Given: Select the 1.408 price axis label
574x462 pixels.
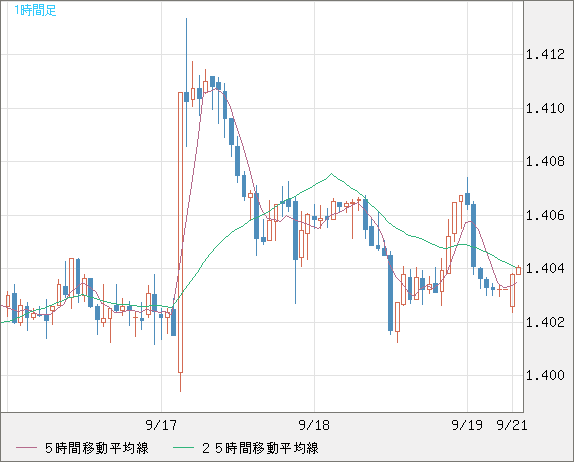Looking at the screenshot, I should tap(545, 161).
